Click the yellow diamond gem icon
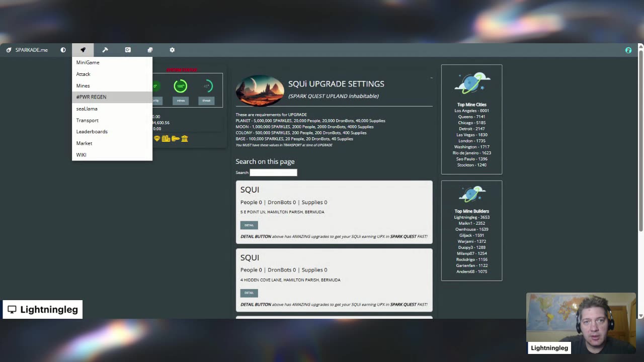This screenshot has width=644, height=362. coord(157,138)
